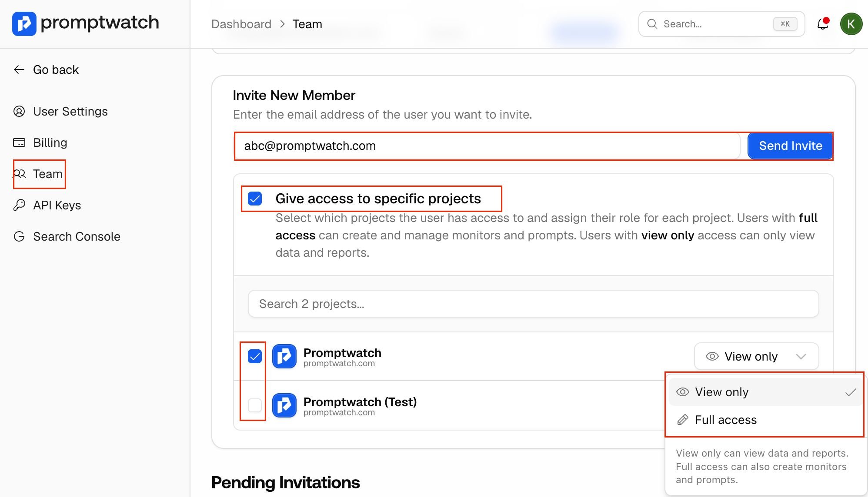The width and height of the screenshot is (868, 497).
Task: Open Search Console section
Action: [x=67, y=237]
